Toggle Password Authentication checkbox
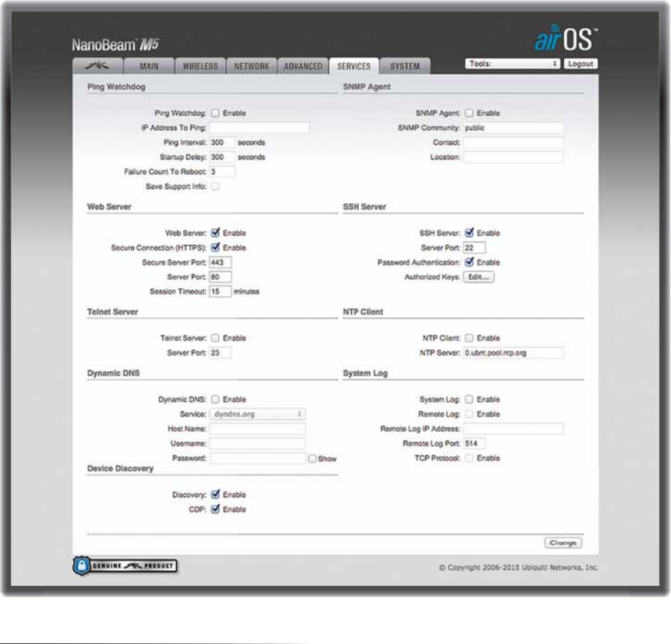The width and height of the screenshot is (671, 644). point(469,262)
